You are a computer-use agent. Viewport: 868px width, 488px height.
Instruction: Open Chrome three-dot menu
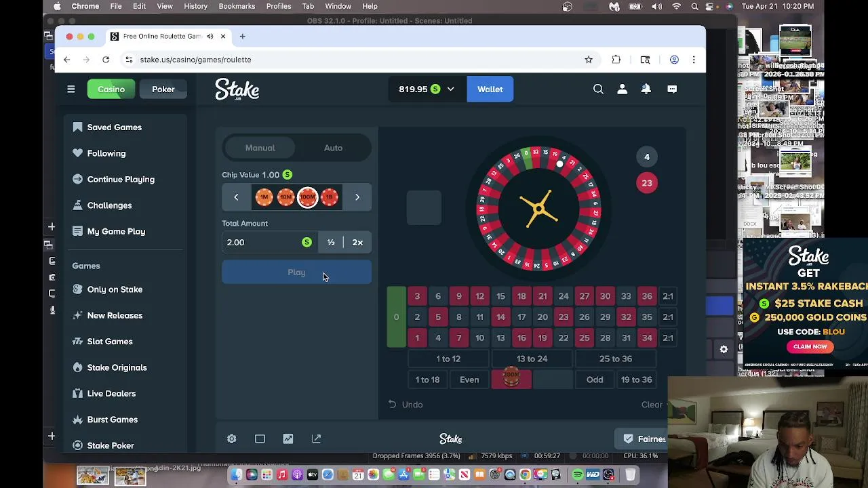694,60
